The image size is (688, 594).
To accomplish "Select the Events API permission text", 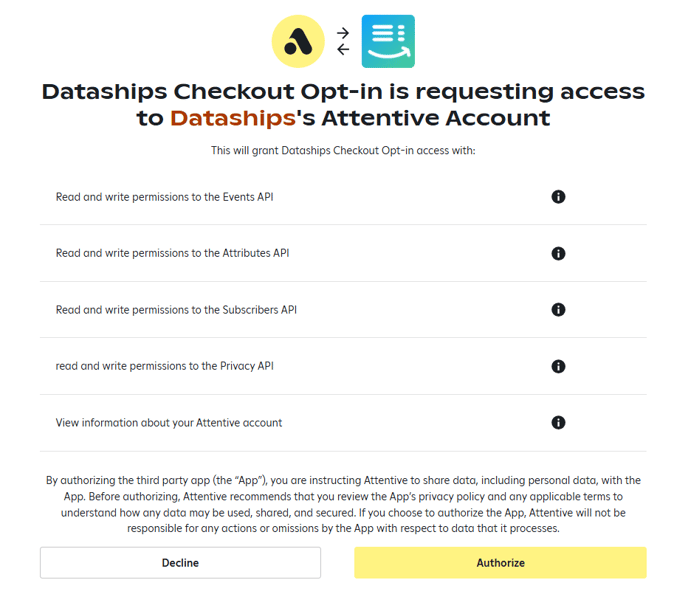I will pyautogui.click(x=164, y=197).
